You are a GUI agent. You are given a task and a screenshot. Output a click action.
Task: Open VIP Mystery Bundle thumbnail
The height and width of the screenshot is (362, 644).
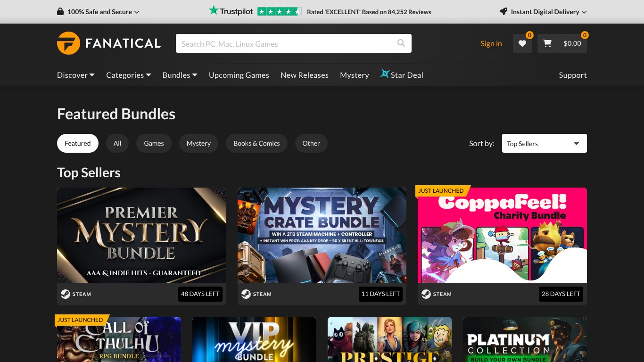coord(254,339)
